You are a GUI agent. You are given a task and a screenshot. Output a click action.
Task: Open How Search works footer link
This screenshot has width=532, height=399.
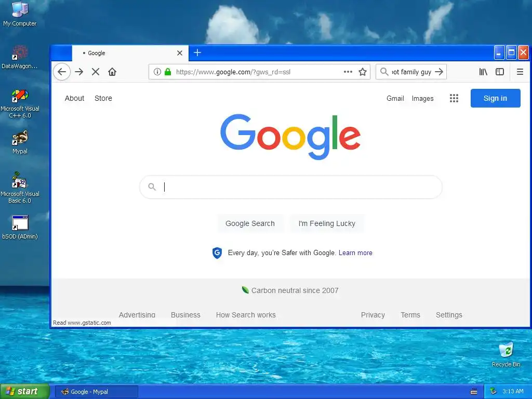(246, 315)
